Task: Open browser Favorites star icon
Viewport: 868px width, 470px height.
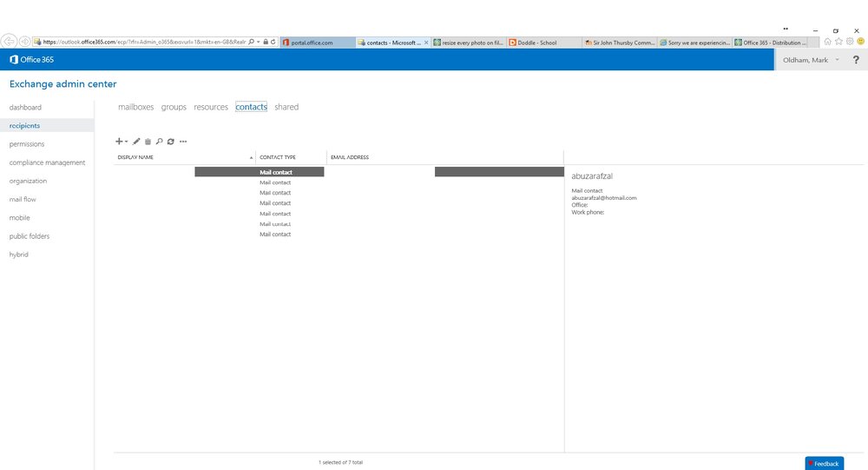Action: [838, 42]
